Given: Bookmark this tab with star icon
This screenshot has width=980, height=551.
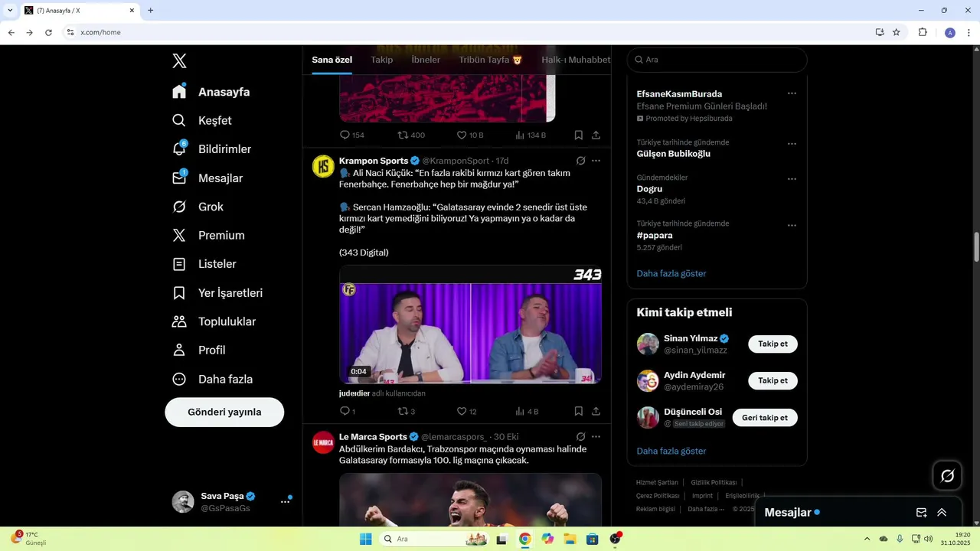Looking at the screenshot, I should tap(896, 32).
